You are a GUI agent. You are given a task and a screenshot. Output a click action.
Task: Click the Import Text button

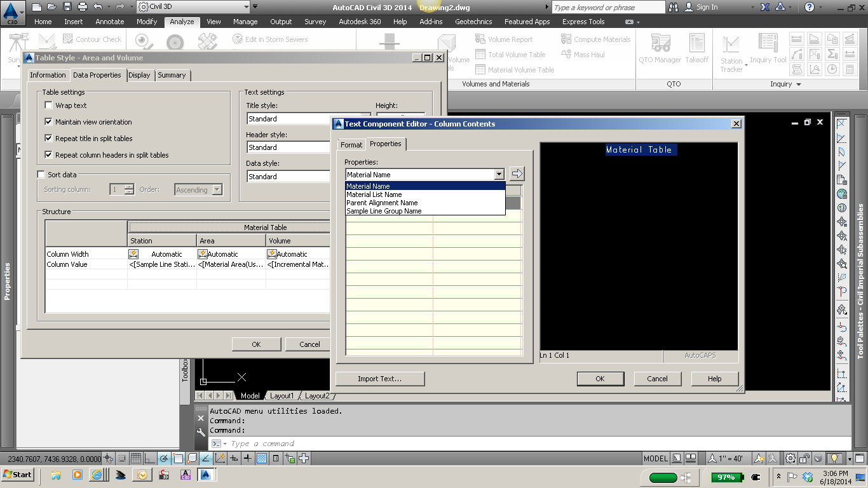tap(379, 378)
